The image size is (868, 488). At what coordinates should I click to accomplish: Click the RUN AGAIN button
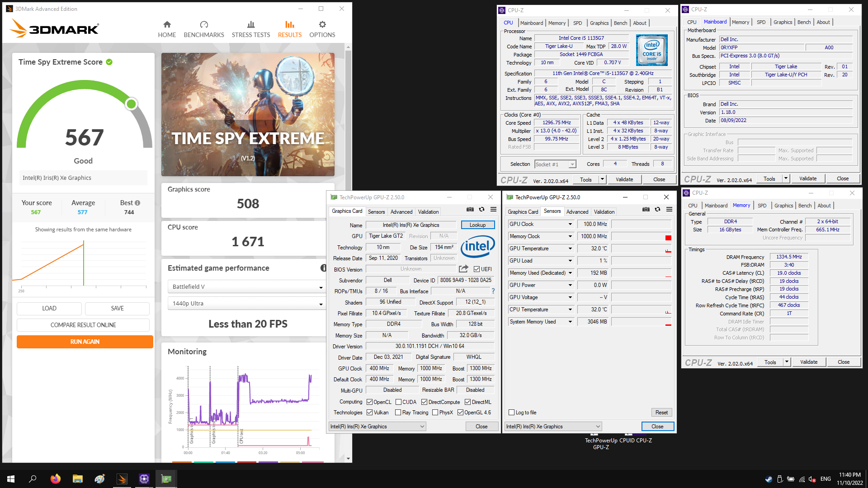click(85, 342)
